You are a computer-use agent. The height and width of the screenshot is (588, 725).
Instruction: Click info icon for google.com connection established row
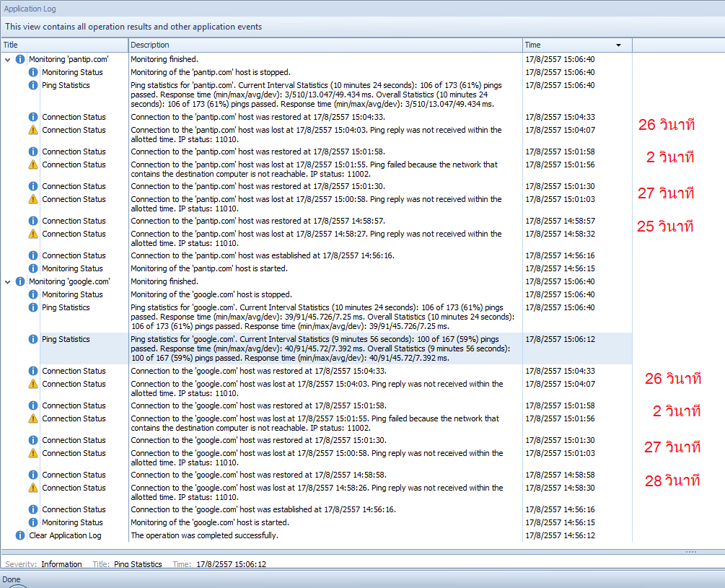(33, 509)
